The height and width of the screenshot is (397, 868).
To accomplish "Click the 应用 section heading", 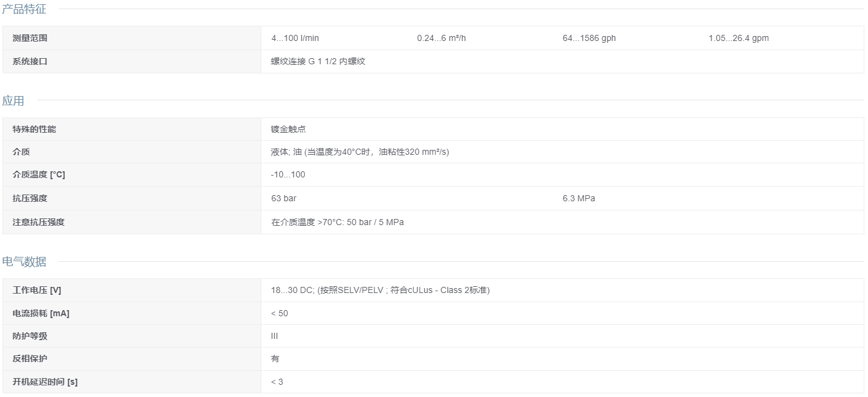I will coord(13,101).
